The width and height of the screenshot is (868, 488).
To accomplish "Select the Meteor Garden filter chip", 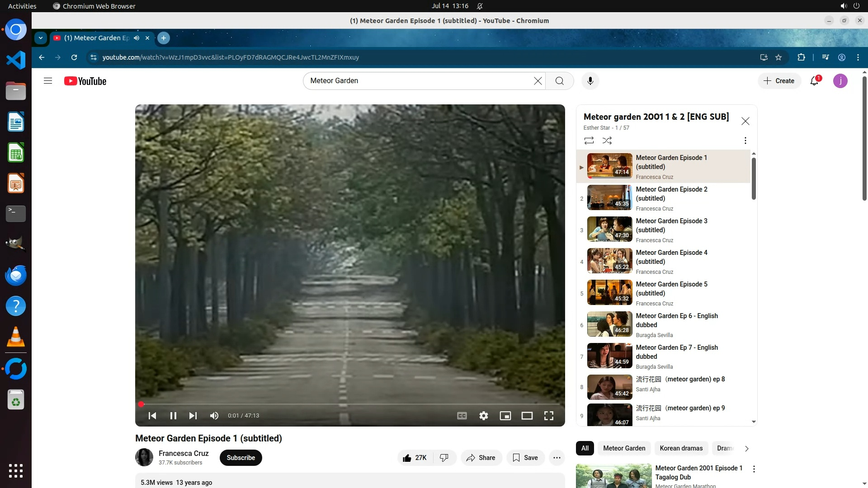I will coord(624,448).
